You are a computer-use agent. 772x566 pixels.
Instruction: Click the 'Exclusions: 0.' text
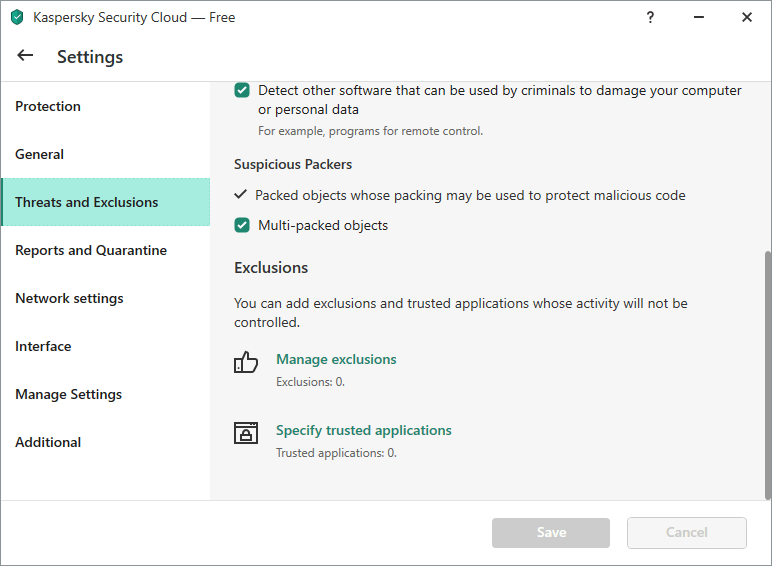click(311, 382)
